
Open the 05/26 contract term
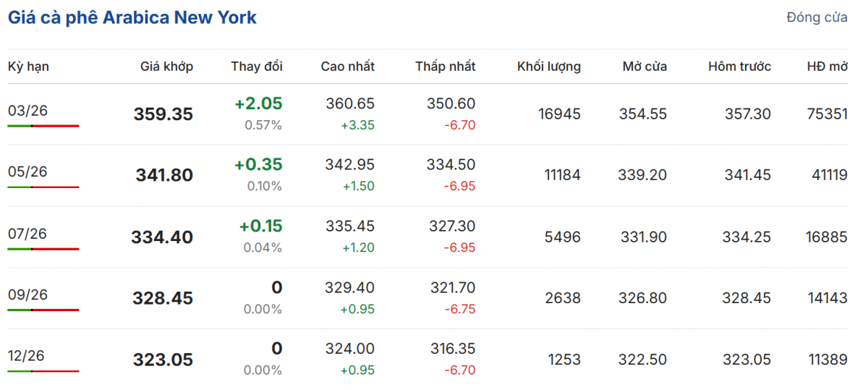pos(27,171)
